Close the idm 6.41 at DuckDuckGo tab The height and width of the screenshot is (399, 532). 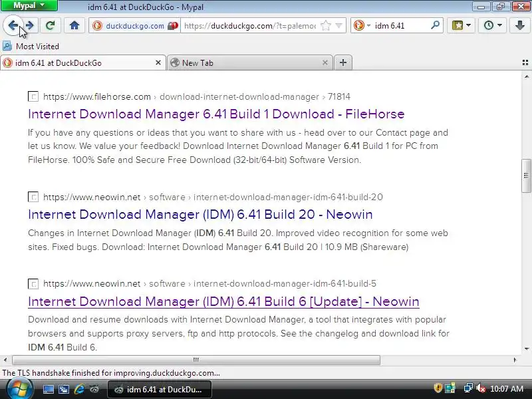[158, 63]
